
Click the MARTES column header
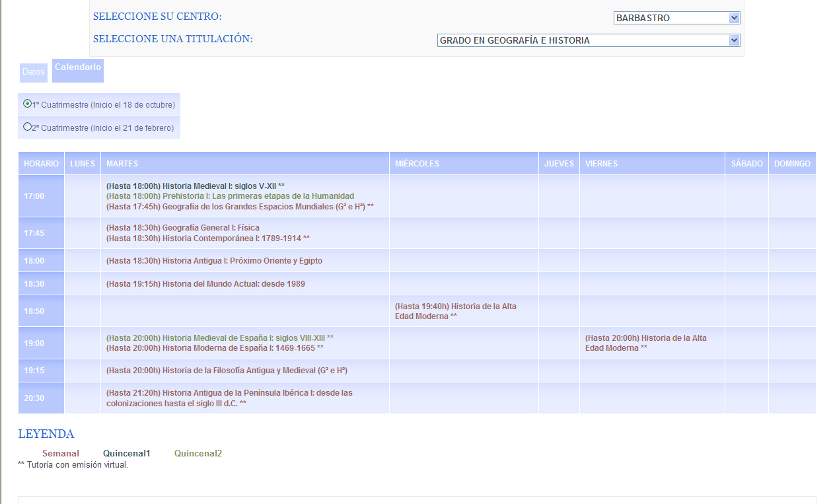122,164
